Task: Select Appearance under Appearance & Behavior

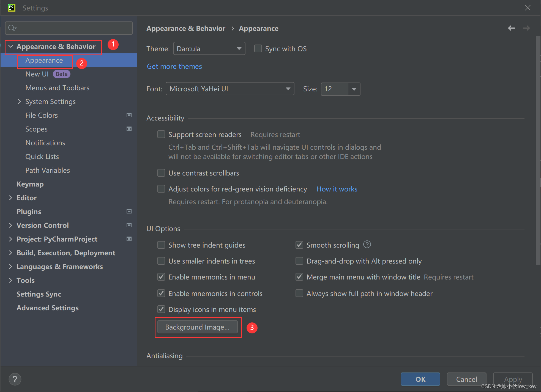Action: 44,60
